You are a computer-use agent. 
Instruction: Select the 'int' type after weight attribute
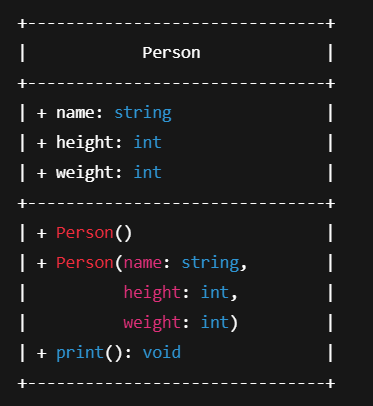148,173
